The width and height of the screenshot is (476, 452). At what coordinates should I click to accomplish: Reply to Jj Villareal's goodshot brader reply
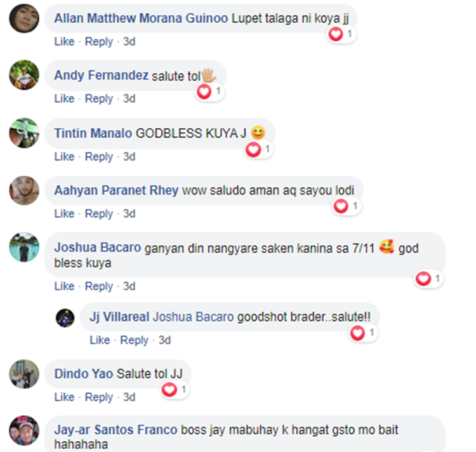click(134, 340)
